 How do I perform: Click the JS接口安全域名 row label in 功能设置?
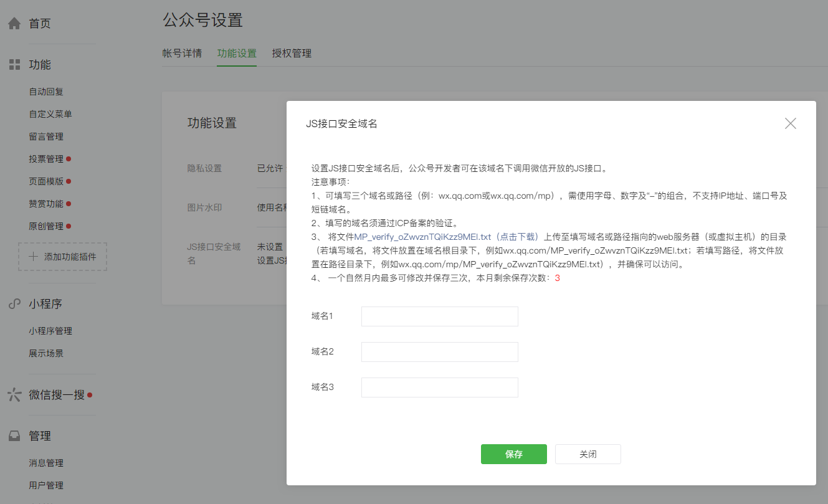214,254
